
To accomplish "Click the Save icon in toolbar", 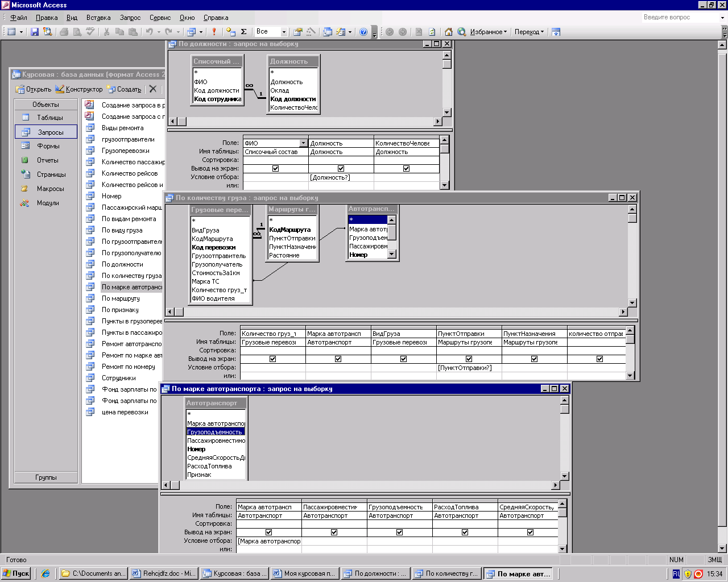I will (35, 32).
